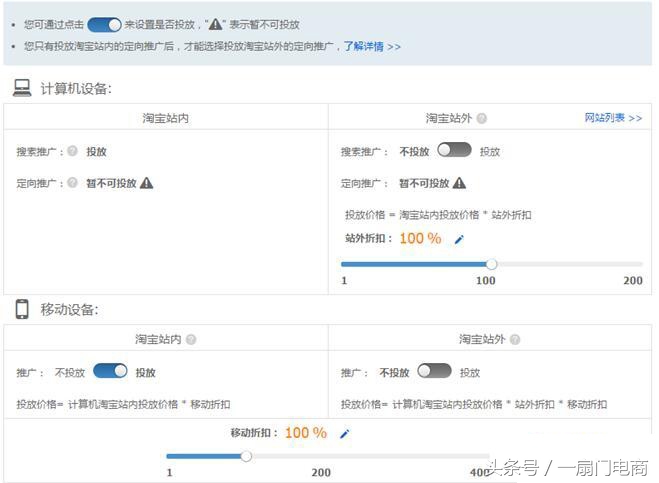Edit 站外折扣 with the pencil icon
The width and height of the screenshot is (659, 483).
click(459, 239)
